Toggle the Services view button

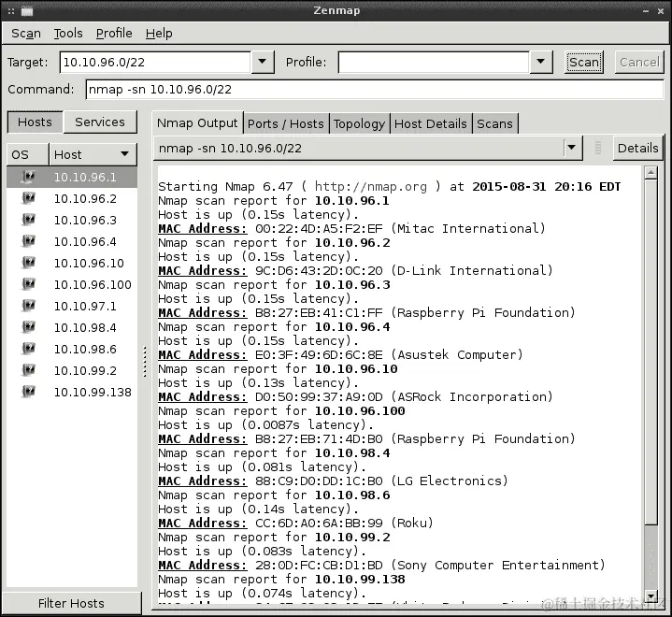point(100,122)
